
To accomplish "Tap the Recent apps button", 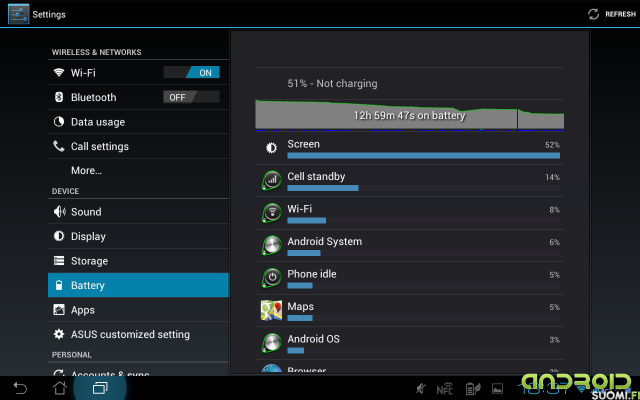I will tap(100, 388).
